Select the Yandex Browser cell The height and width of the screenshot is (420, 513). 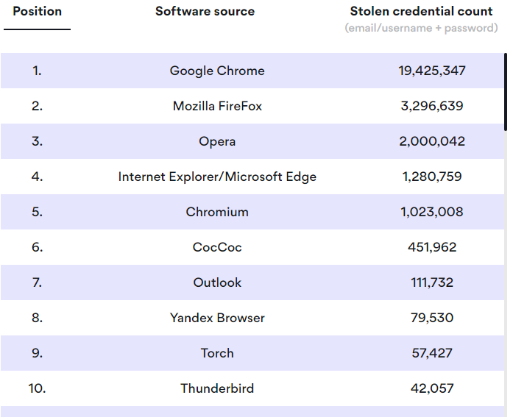click(217, 318)
